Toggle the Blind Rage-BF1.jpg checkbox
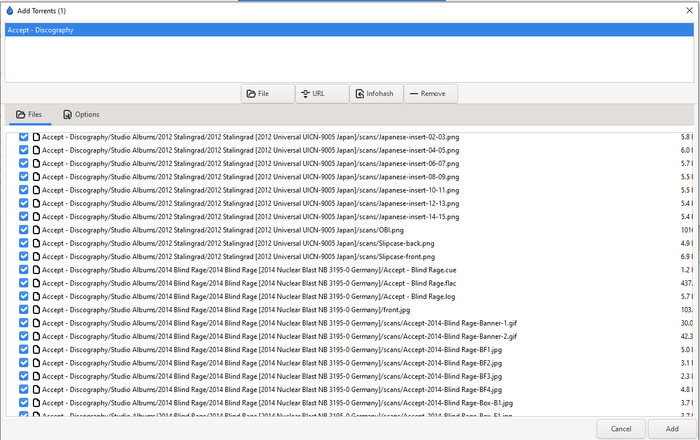Image resolution: width=700 pixels, height=440 pixels. (x=24, y=349)
